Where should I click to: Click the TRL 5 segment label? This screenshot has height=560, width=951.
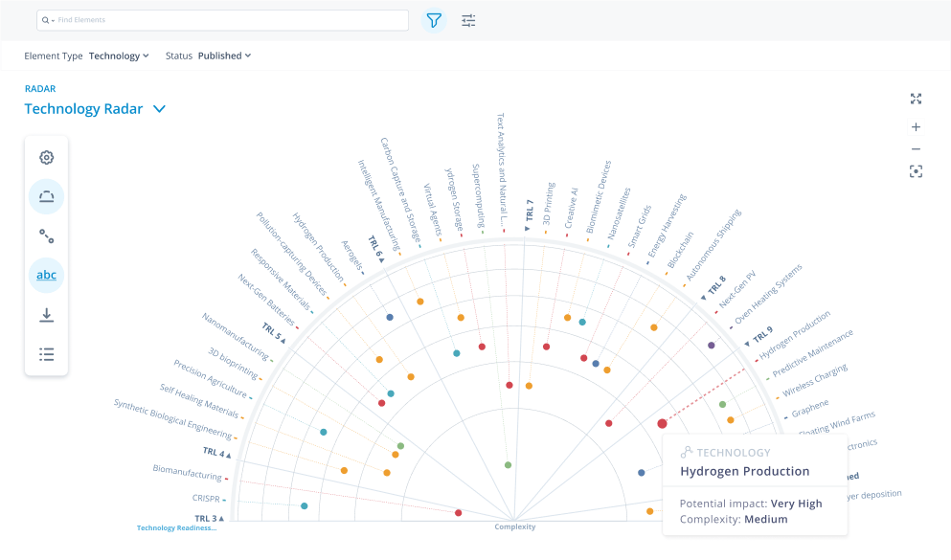pyautogui.click(x=272, y=332)
